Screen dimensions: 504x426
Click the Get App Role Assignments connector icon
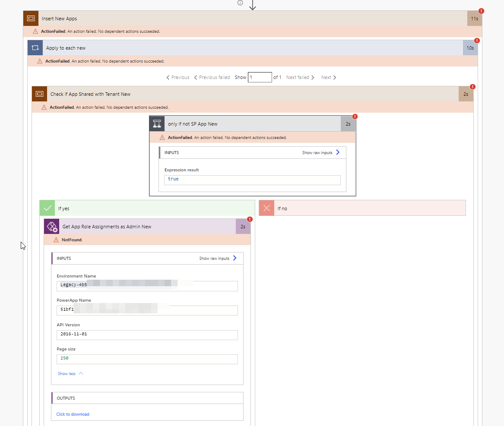tap(52, 227)
